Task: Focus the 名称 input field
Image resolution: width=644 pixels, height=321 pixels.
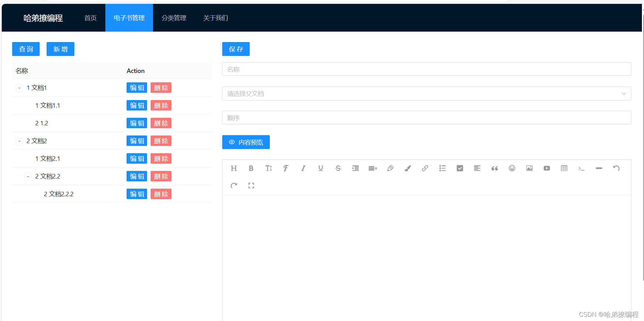Action: coord(427,69)
